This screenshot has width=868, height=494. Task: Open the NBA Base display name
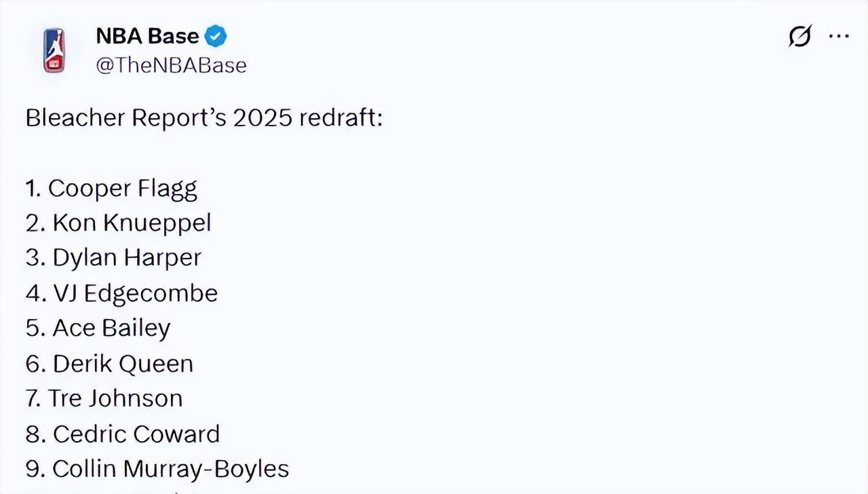(147, 36)
